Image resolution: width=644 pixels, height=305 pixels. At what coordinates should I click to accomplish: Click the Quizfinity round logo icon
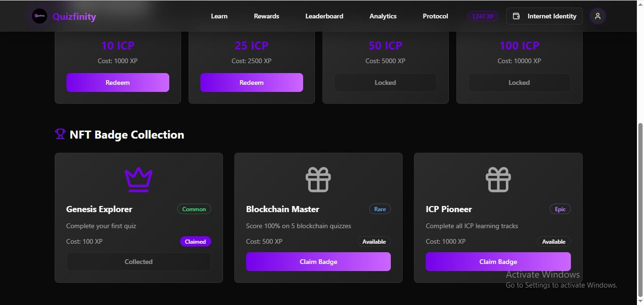(x=40, y=16)
